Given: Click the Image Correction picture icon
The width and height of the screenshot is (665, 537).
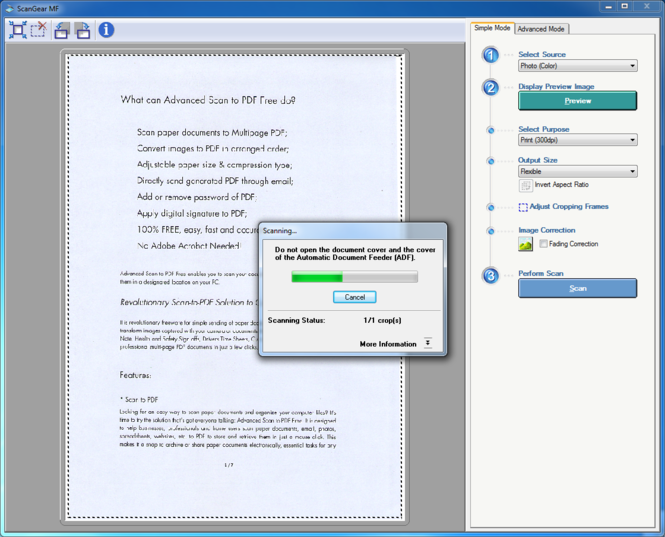Looking at the screenshot, I should click(x=525, y=244).
